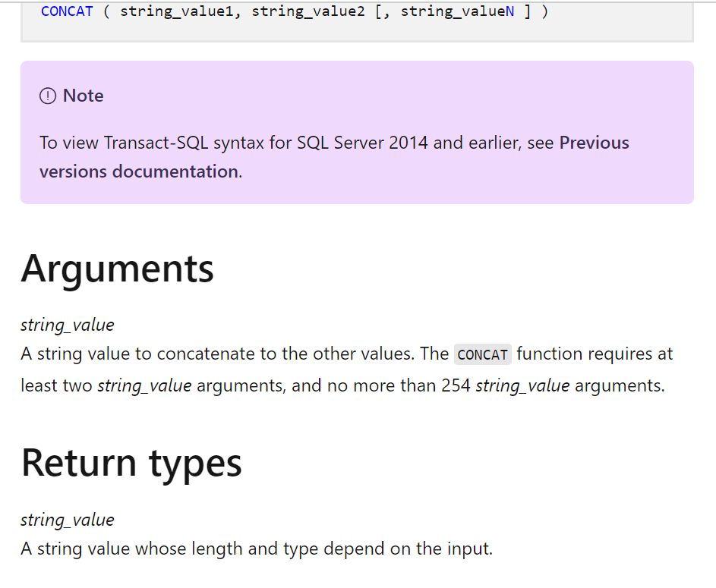716x588 pixels.
Task: Click the number 254 in arguments description
Action: click(x=456, y=385)
